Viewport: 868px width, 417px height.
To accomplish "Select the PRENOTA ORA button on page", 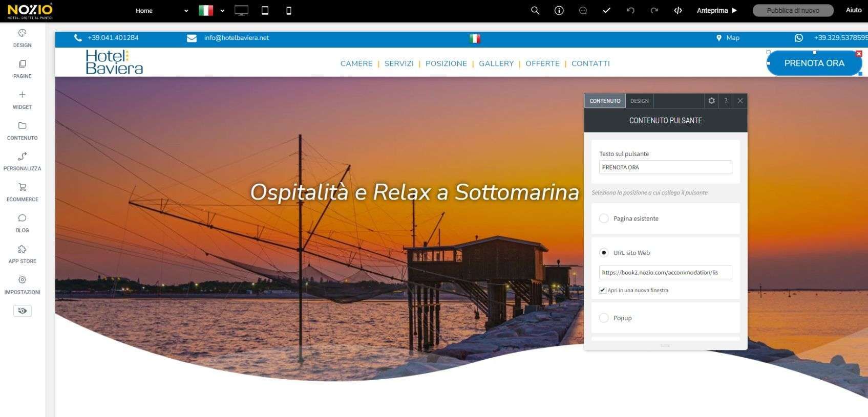I will point(814,63).
